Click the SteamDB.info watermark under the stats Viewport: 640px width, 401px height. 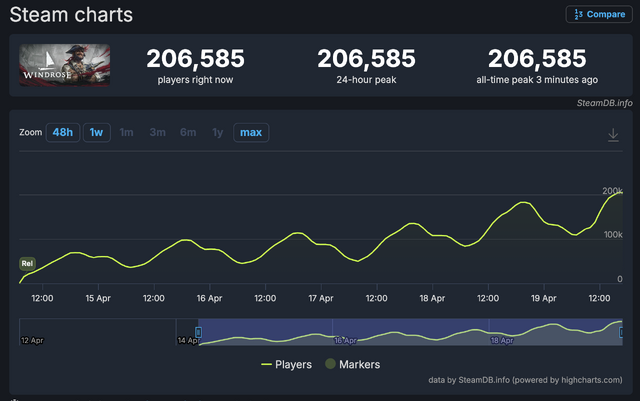597,101
